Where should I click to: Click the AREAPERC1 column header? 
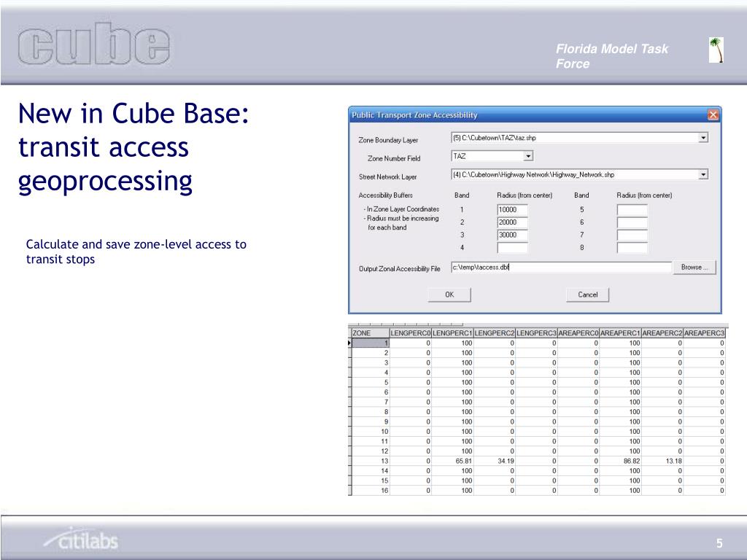pyautogui.click(x=620, y=333)
